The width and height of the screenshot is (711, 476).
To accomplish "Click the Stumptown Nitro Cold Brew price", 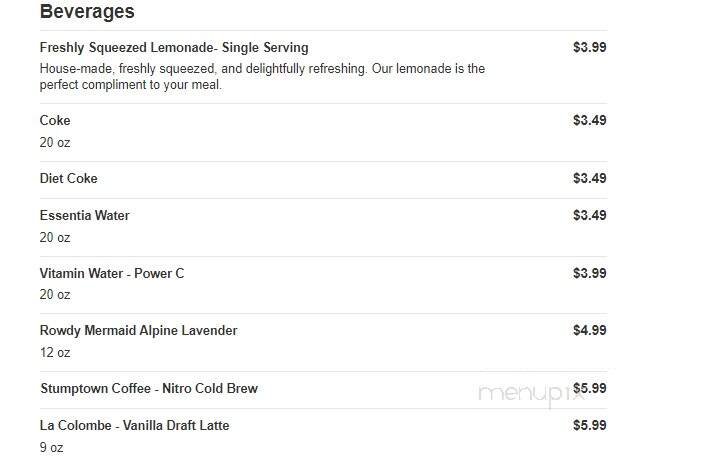I will click(589, 388).
